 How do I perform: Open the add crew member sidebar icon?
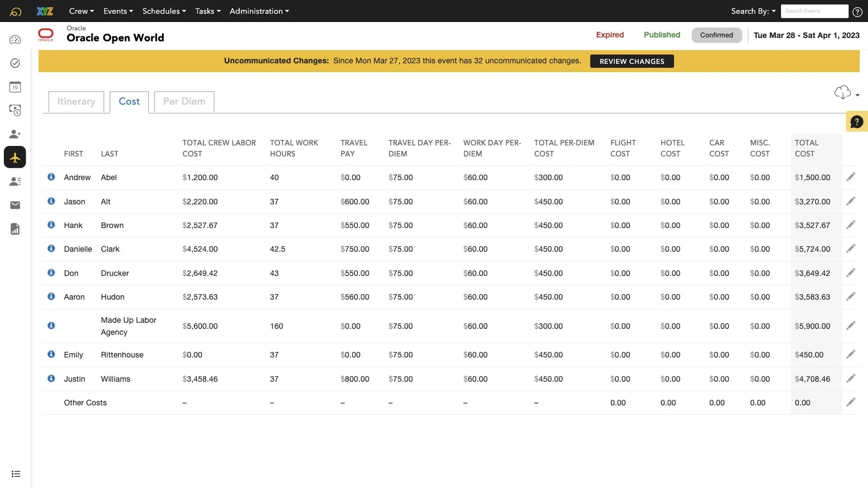pyautogui.click(x=15, y=134)
